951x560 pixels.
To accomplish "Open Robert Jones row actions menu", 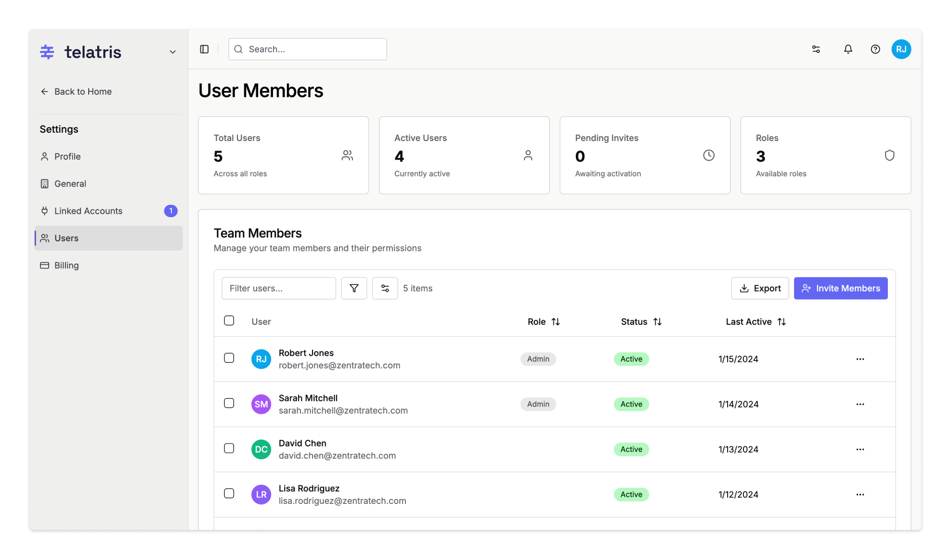I will (860, 359).
